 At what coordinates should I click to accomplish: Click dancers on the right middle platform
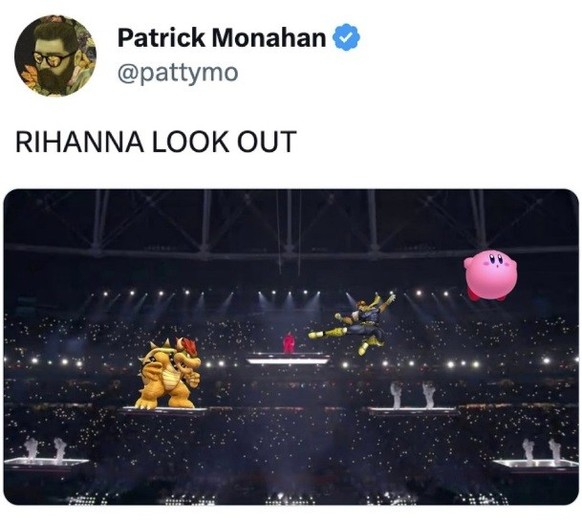(x=413, y=395)
